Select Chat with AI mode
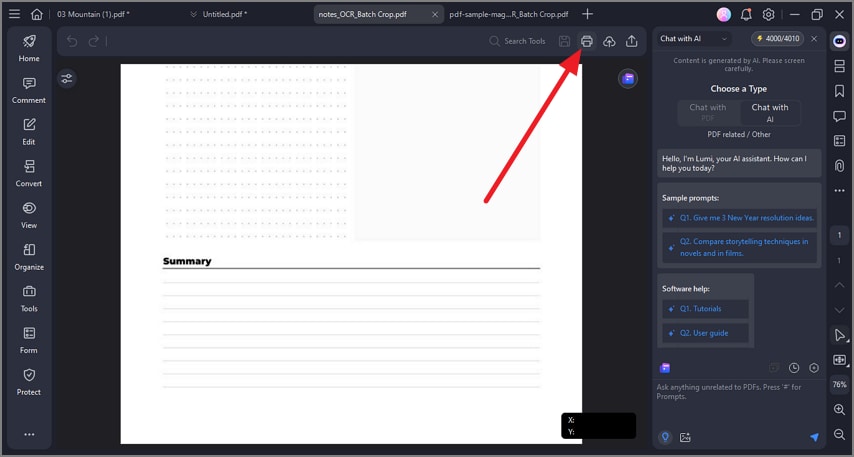854x457 pixels. coord(770,113)
